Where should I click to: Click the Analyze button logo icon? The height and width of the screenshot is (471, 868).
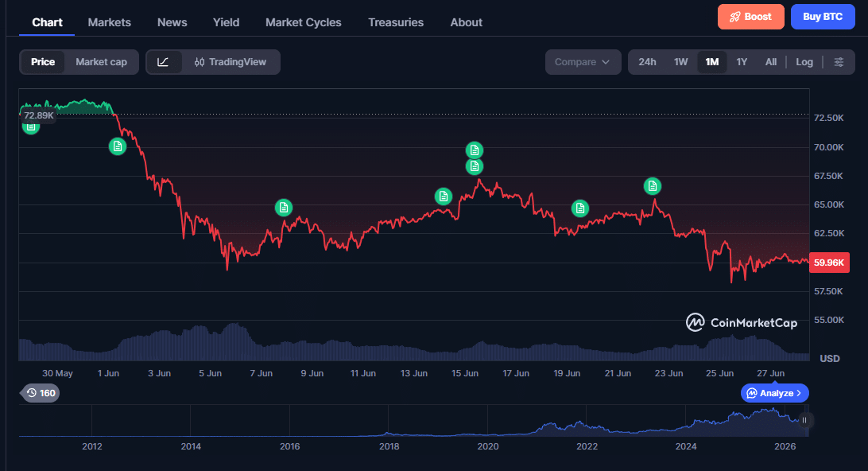[x=751, y=393]
